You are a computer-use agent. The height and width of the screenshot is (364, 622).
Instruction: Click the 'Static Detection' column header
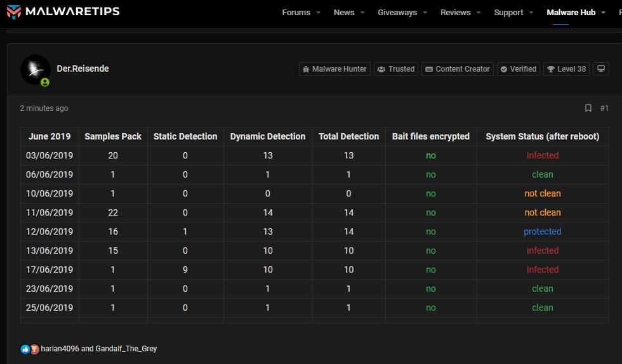[185, 136]
